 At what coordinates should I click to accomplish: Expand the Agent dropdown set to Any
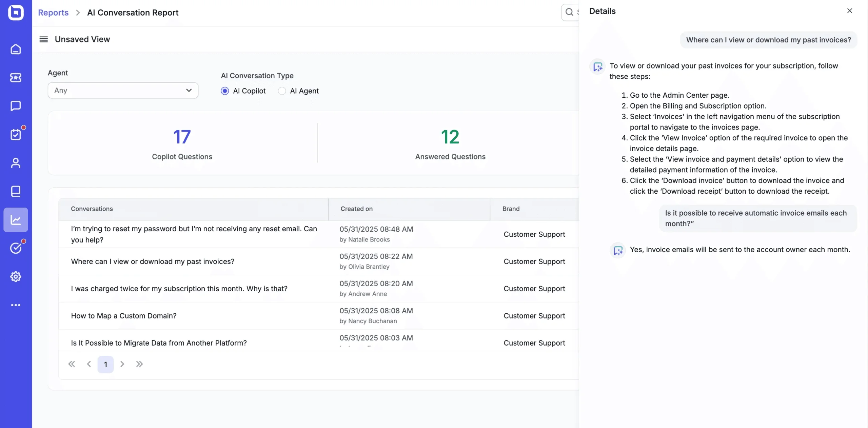123,91
